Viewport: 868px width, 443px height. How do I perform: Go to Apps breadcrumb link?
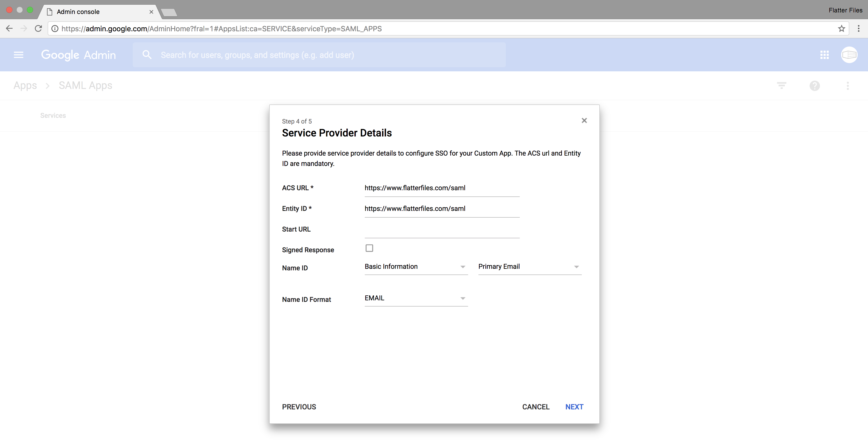click(25, 86)
